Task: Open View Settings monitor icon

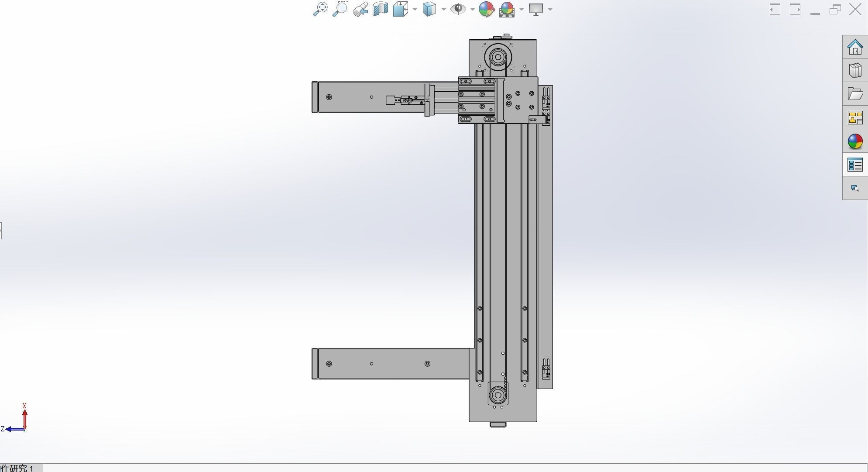Action: (535, 9)
